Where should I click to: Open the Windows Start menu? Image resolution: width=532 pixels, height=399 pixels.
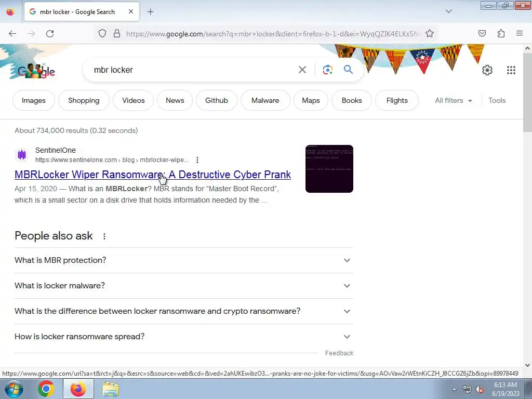(x=14, y=389)
